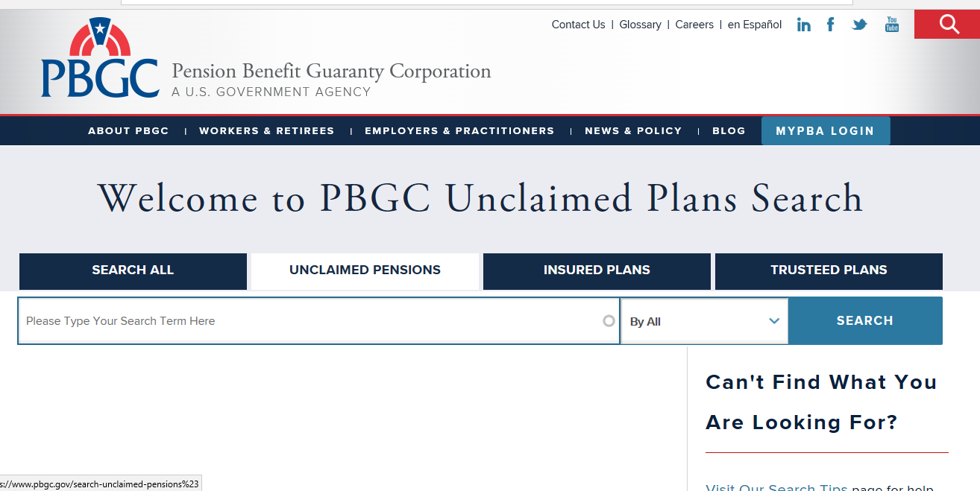Switch to the Insured Plans tab
The width and height of the screenshot is (980, 491).
pos(597,270)
